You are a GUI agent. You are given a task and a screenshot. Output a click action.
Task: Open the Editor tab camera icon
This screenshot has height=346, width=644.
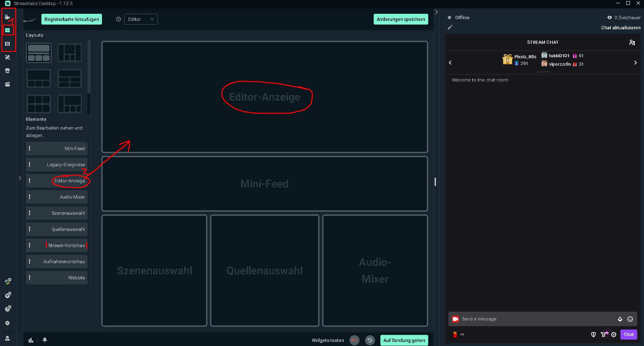tap(7, 17)
